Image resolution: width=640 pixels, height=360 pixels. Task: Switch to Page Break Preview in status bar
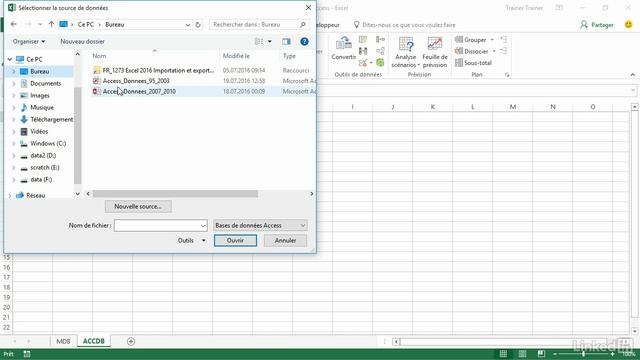pos(541,354)
